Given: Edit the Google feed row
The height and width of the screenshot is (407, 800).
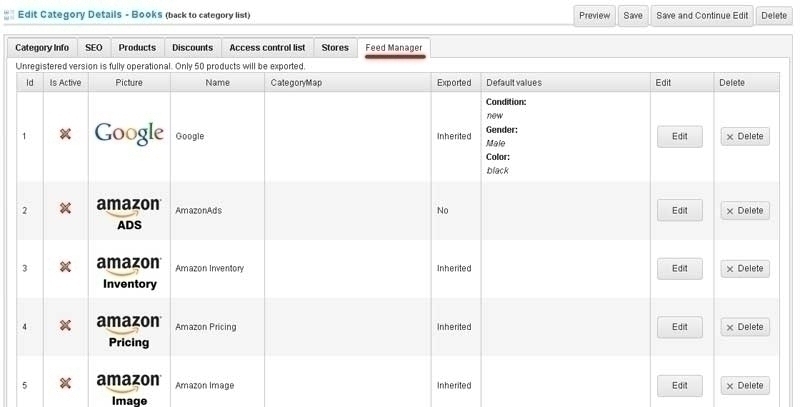Looking at the screenshot, I should [x=680, y=136].
